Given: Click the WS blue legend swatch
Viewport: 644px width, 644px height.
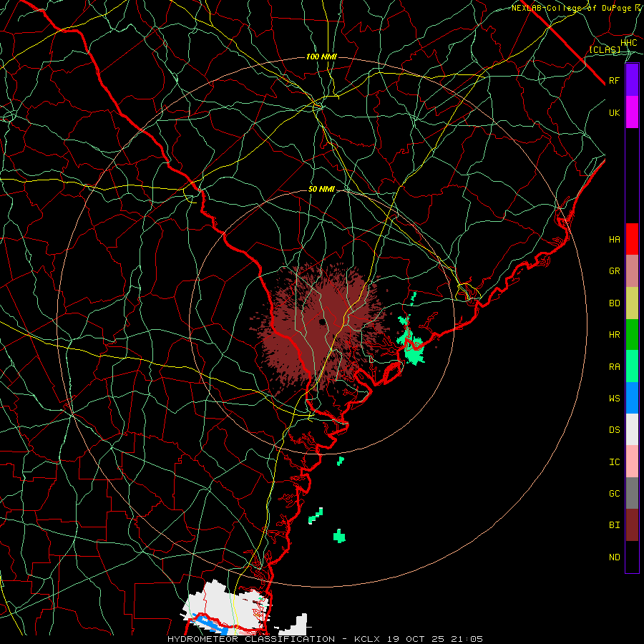Looking at the screenshot, I should tap(632, 398).
